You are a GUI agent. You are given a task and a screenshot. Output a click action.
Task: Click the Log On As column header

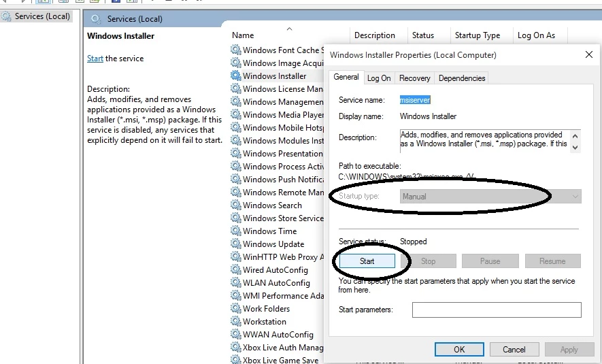(x=536, y=35)
